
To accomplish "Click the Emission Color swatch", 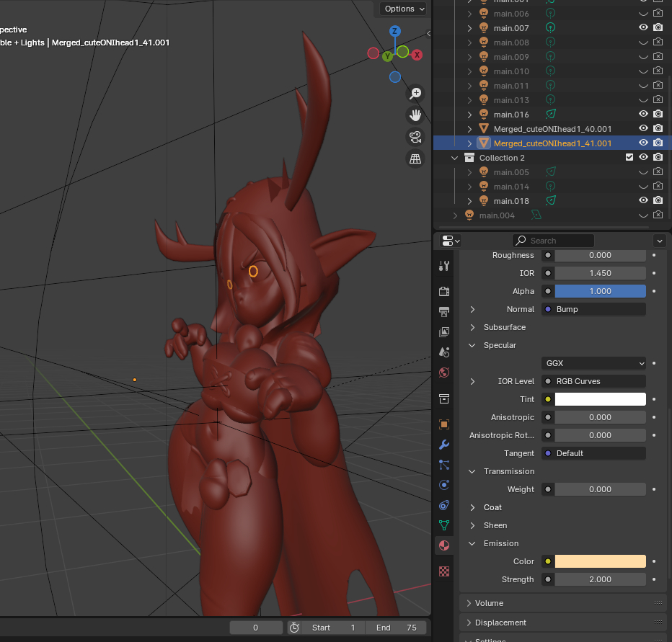I will tap(600, 561).
